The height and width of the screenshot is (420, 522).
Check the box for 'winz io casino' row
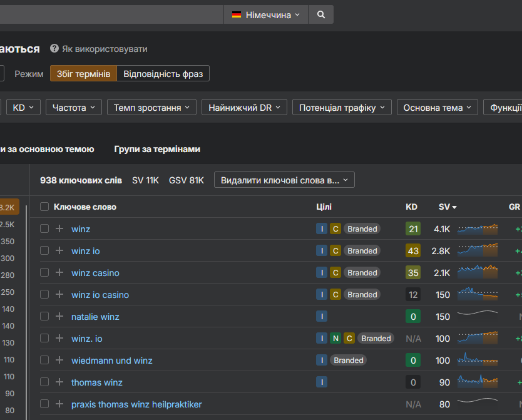pyautogui.click(x=44, y=295)
